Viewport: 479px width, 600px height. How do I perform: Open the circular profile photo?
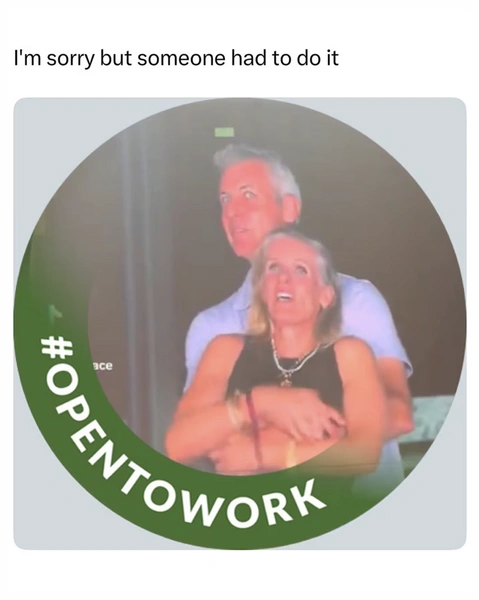[x=240, y=323]
